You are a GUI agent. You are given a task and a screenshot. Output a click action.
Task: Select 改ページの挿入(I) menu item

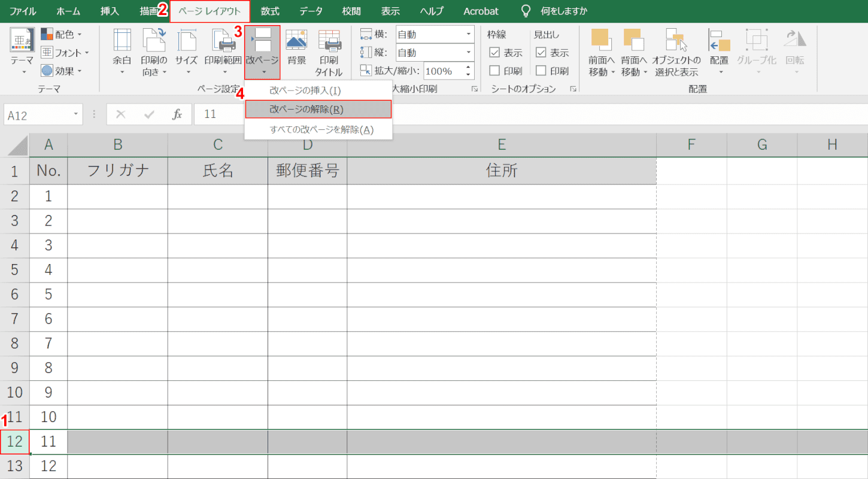(318, 90)
